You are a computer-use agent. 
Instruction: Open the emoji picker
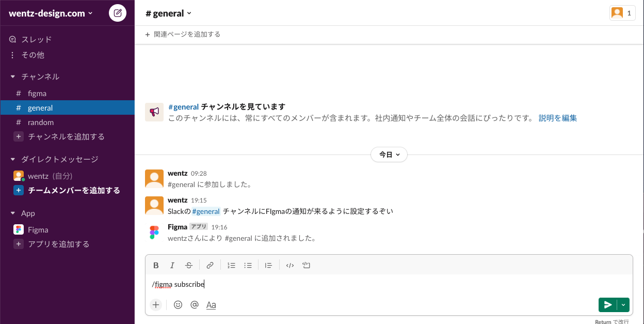pos(178,305)
